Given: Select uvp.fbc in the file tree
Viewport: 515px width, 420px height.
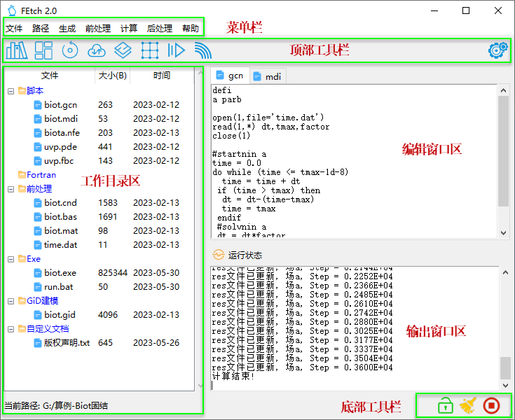Looking at the screenshot, I should pos(59,161).
